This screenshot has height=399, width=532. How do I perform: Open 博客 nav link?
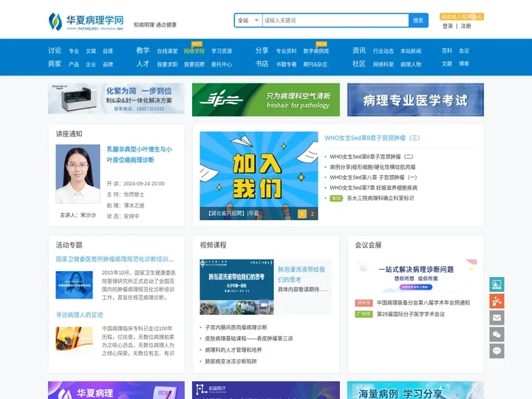pyautogui.click(x=464, y=64)
